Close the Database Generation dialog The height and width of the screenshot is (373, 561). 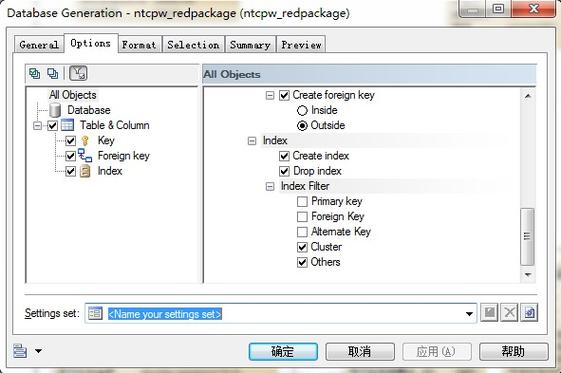[534, 8]
